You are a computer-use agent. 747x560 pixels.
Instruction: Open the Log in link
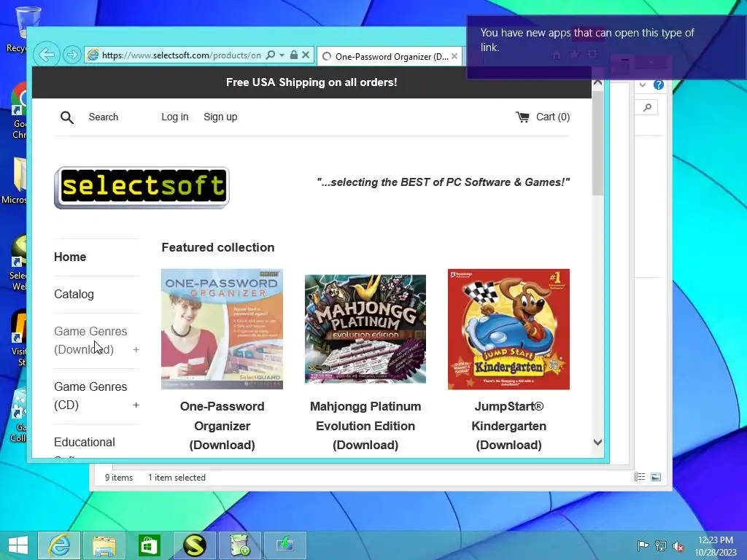[175, 117]
